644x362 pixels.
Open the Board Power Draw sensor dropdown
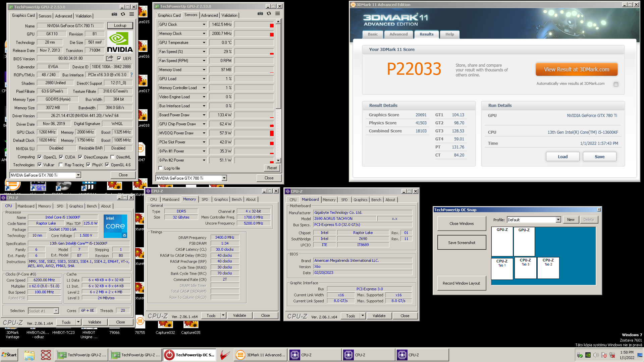click(x=204, y=115)
